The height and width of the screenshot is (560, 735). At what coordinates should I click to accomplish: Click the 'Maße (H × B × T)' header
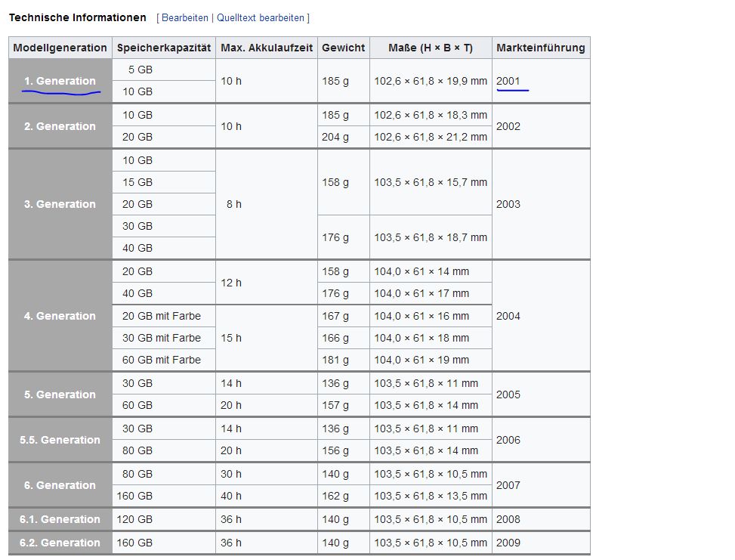(x=431, y=48)
